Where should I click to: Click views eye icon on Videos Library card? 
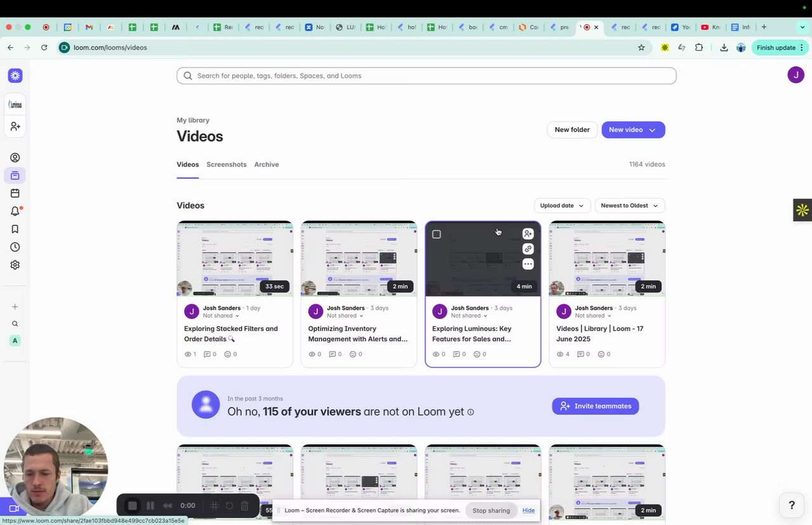560,354
